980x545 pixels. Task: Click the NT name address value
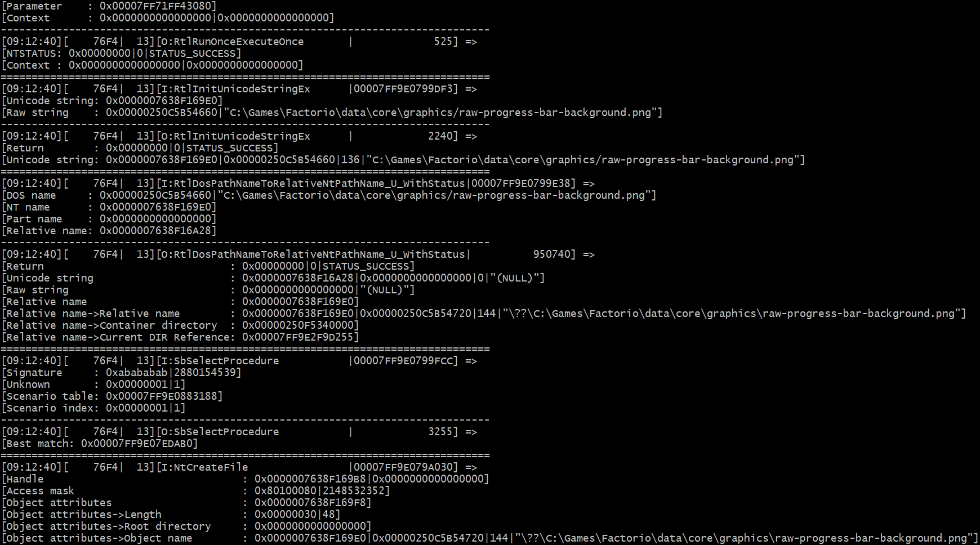click(x=158, y=207)
